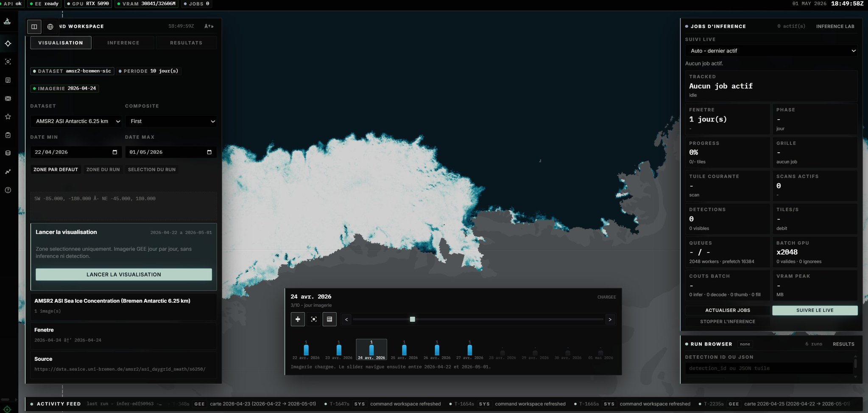Select Selection du run option
This screenshot has width=868, height=413.
pos(152,169)
